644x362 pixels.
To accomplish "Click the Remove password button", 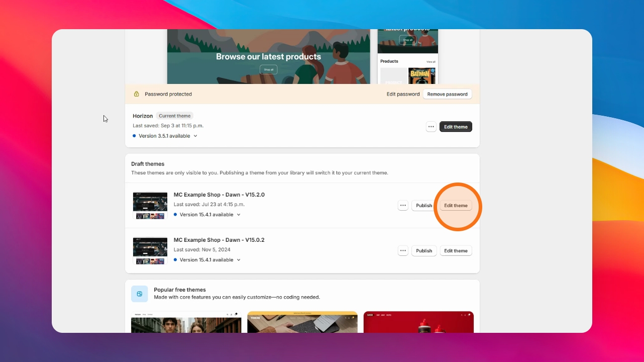I will 447,94.
